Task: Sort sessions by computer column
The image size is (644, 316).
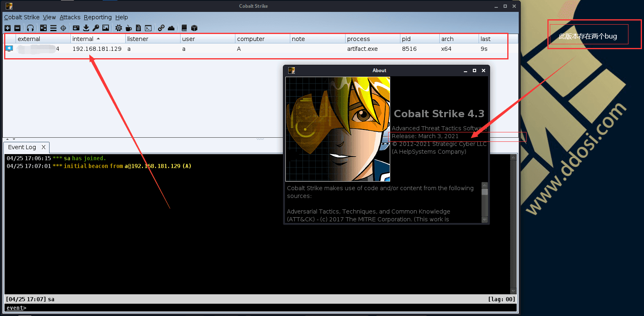Action: tap(262, 39)
